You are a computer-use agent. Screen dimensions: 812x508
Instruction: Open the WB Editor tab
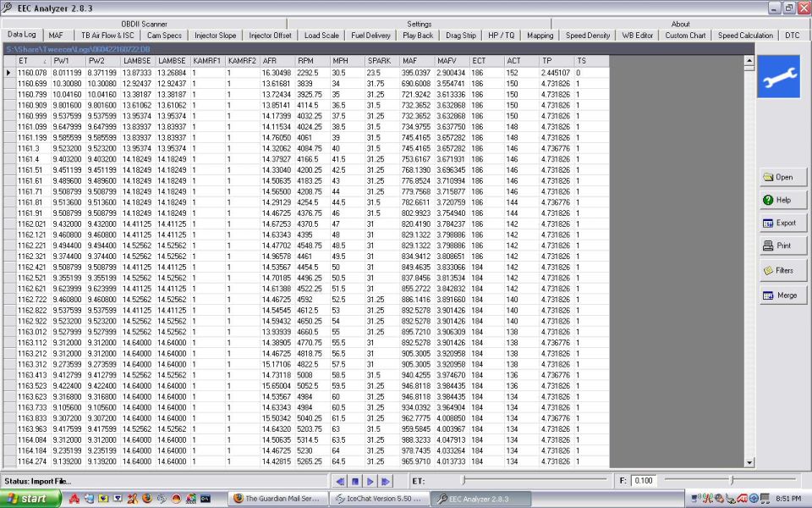(x=638, y=36)
